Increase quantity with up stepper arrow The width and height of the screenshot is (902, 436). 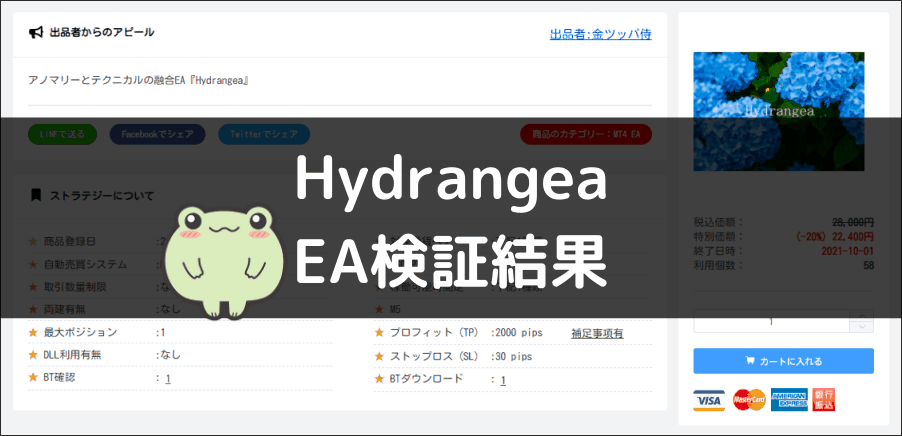(x=861, y=315)
